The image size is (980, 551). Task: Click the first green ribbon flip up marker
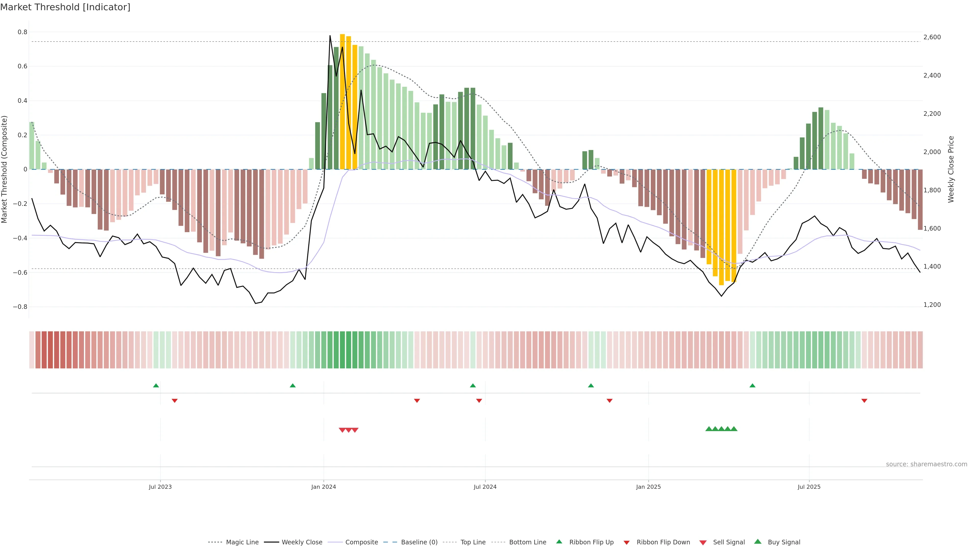click(156, 386)
